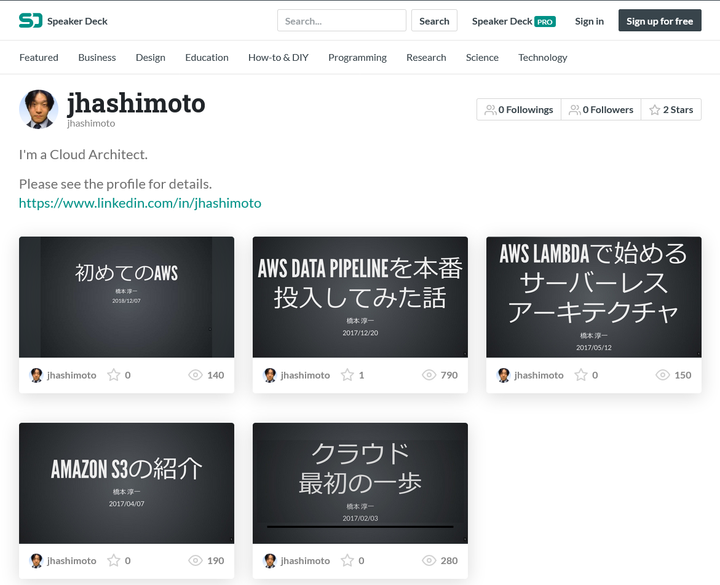Click the Search button
The image size is (720, 585).
[x=434, y=21]
